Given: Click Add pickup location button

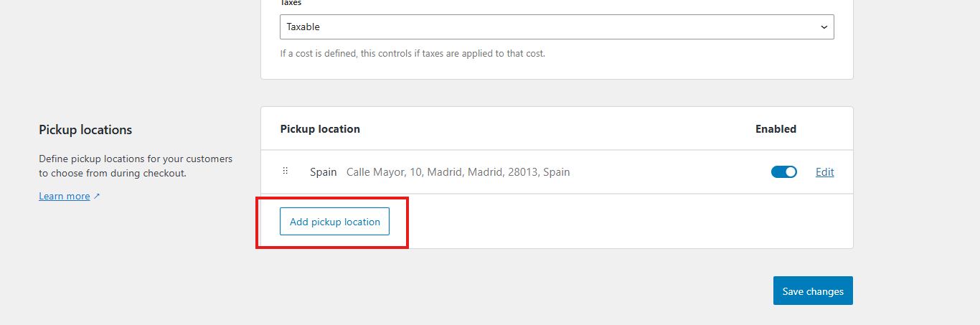Looking at the screenshot, I should click(x=334, y=222).
